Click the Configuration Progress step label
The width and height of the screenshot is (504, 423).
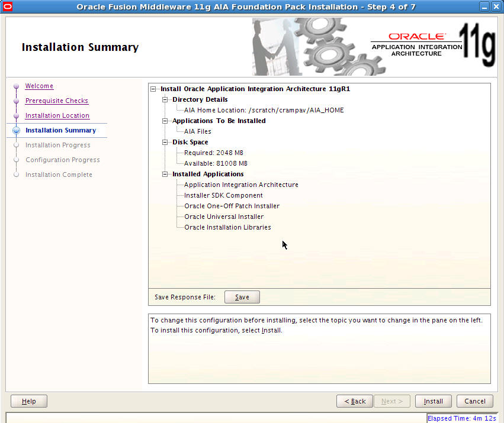click(x=63, y=160)
